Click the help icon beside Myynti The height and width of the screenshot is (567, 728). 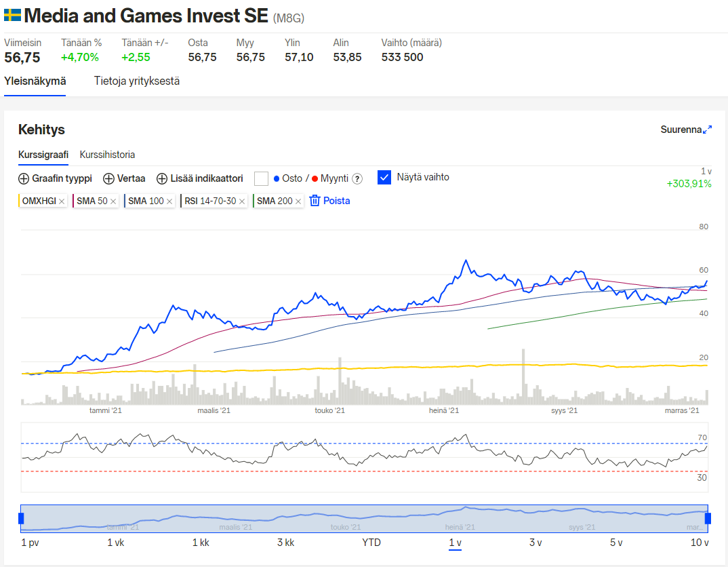357,179
